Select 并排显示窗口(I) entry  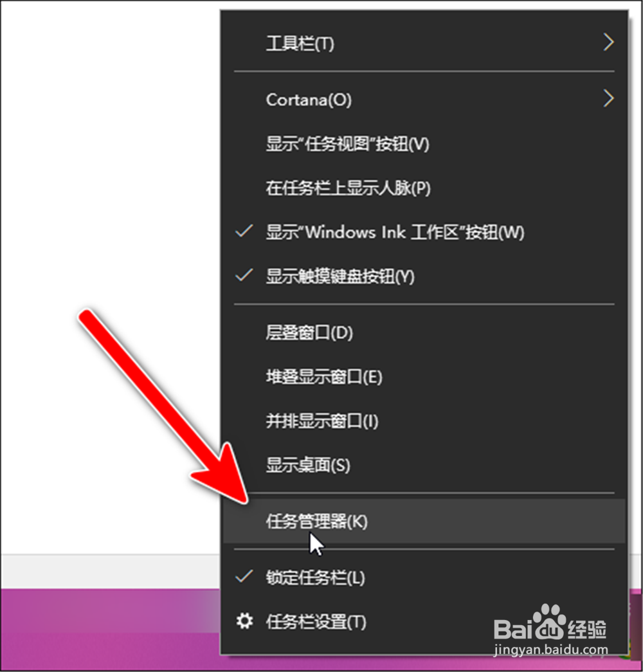(x=424, y=421)
